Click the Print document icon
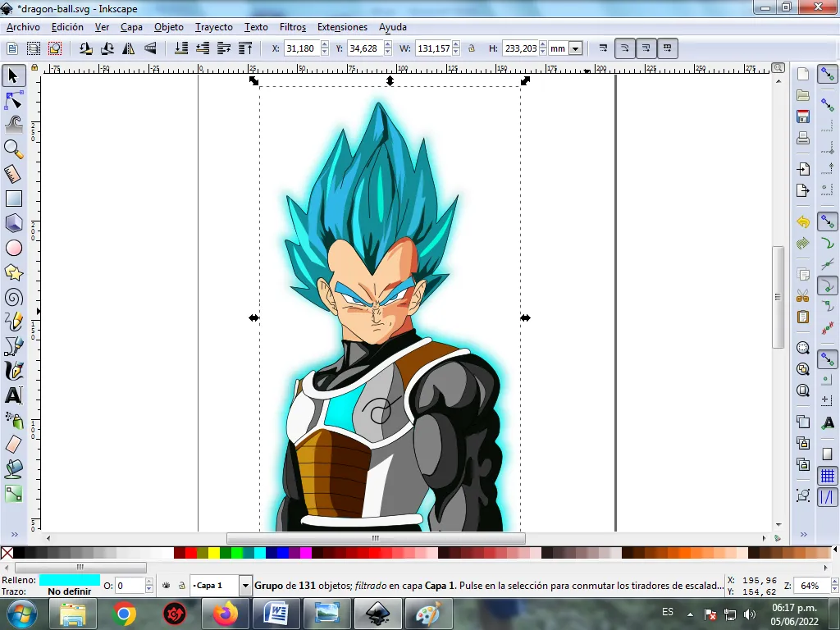 coord(802,138)
